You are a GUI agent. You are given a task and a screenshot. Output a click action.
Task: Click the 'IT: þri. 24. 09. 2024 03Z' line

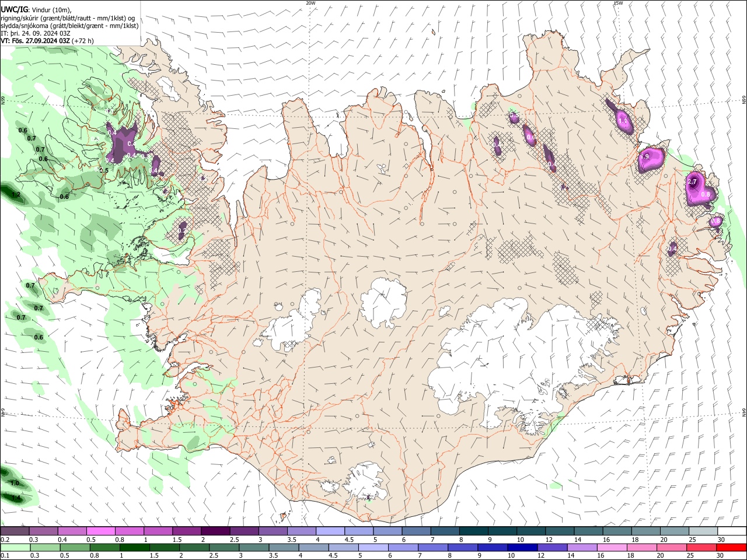click(x=35, y=33)
